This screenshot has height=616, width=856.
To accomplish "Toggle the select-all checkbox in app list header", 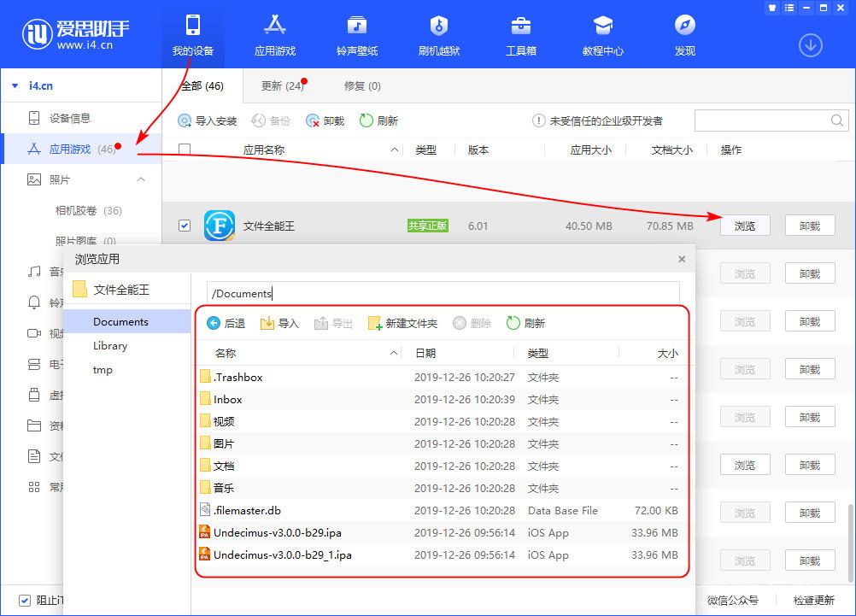I will (185, 150).
